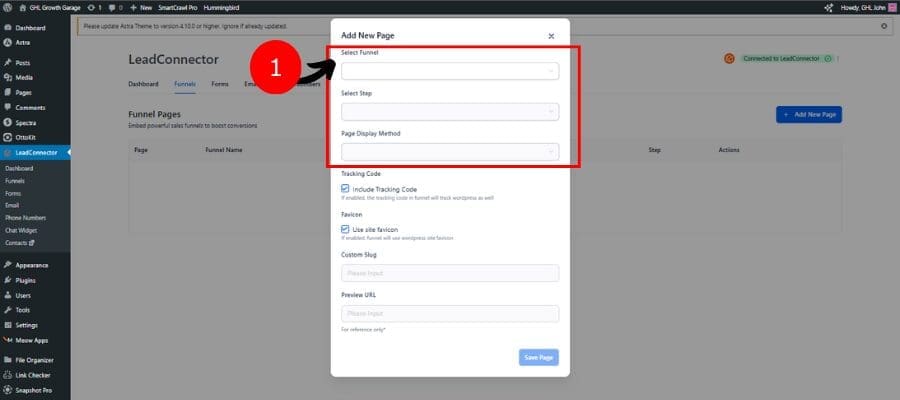Switch to the Funnels tab
The width and height of the screenshot is (900, 400).
tap(185, 84)
